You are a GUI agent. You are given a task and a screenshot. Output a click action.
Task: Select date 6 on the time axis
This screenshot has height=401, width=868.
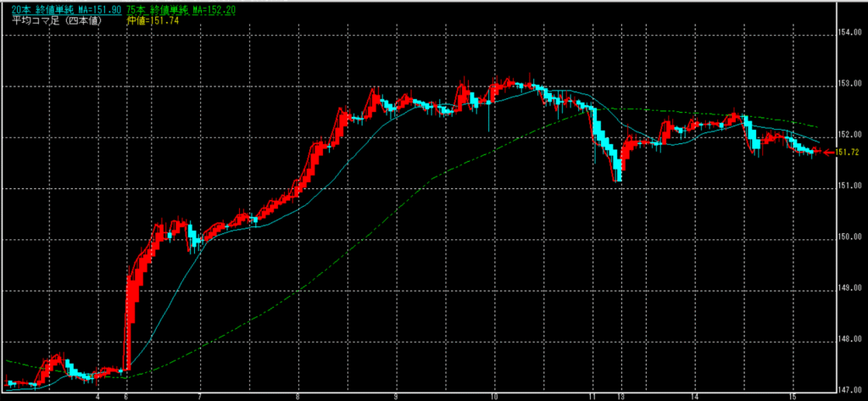click(125, 396)
